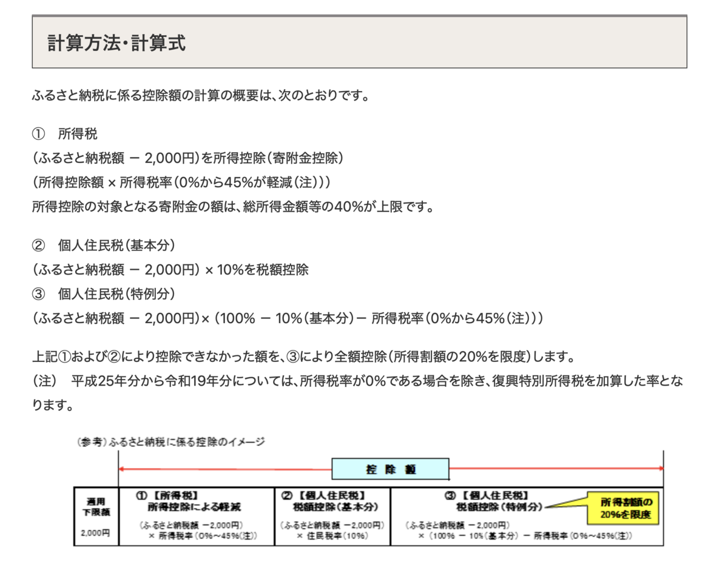Click the ③ 個人住民税(特例分) heading
Viewport: 728px width, 562px height.
(104, 294)
